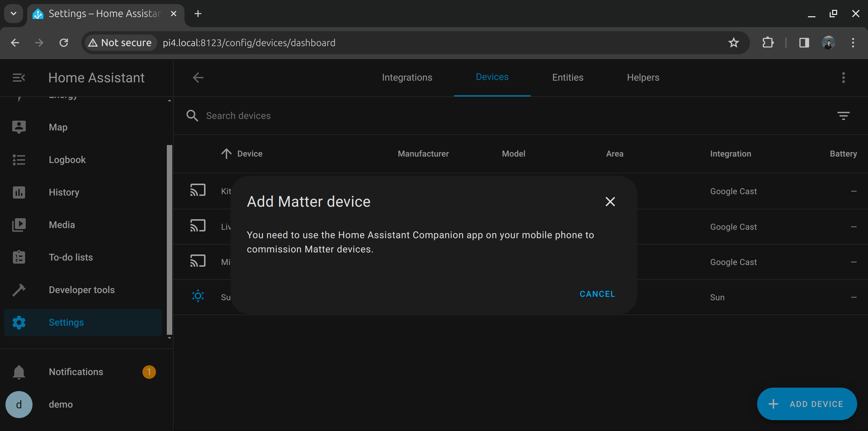
Task: Click the Chrome browser profile avatar
Action: click(828, 43)
